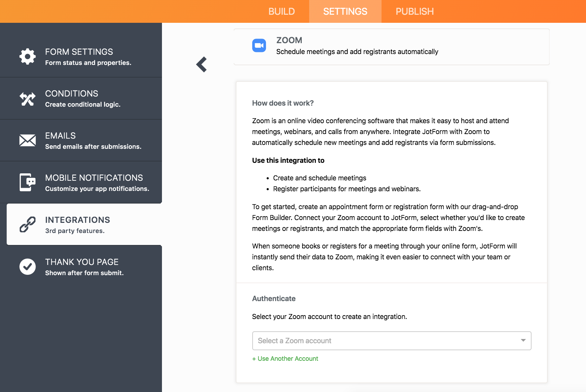Viewport: 586px width, 392px height.
Task: Click the Emails envelope icon
Action: click(x=27, y=140)
